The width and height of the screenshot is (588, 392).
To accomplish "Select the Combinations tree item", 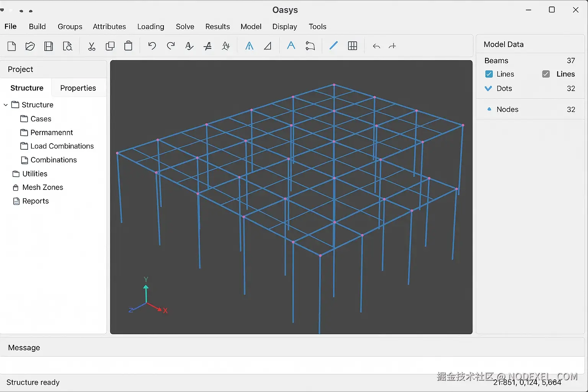I will (x=49, y=160).
